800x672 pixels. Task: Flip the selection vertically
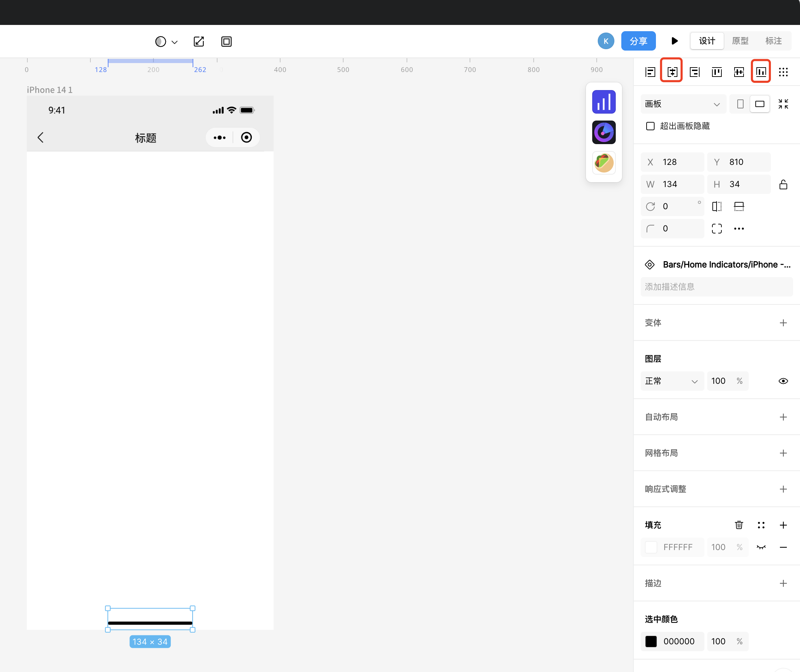click(739, 206)
